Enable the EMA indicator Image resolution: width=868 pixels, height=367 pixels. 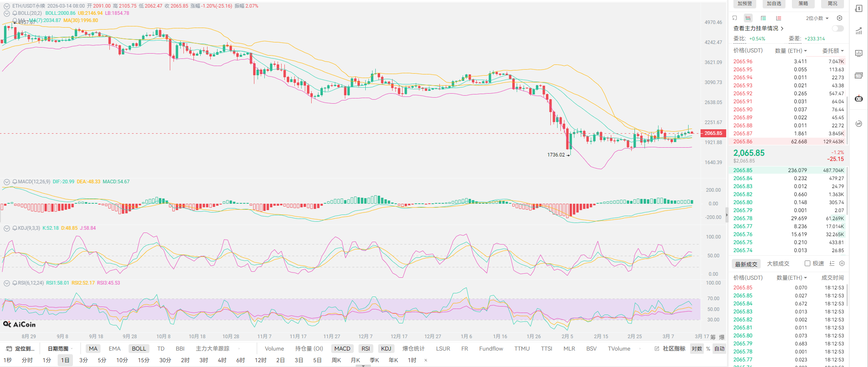tap(115, 349)
